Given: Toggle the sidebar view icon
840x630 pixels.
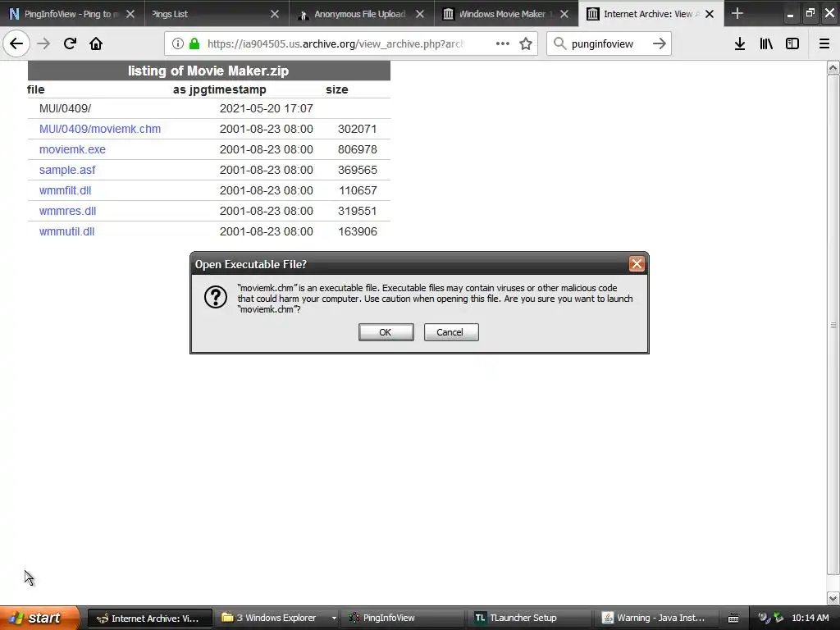Looking at the screenshot, I should point(792,44).
